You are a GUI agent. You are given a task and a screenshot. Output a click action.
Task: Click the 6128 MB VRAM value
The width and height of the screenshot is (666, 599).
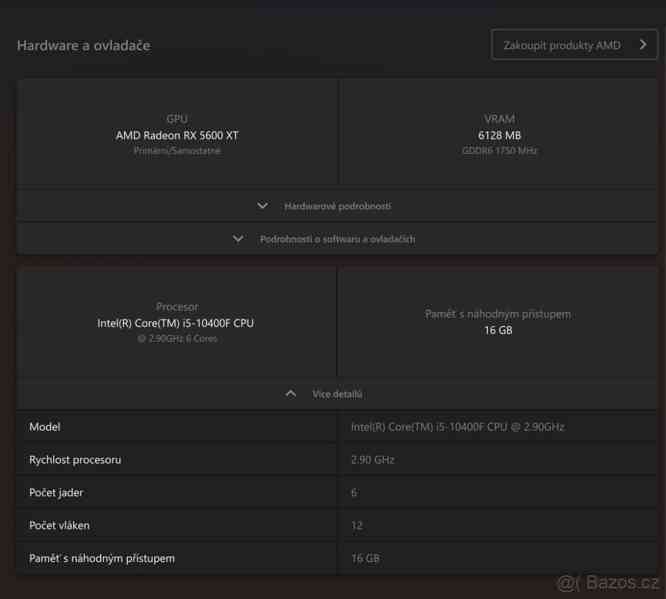click(500, 136)
